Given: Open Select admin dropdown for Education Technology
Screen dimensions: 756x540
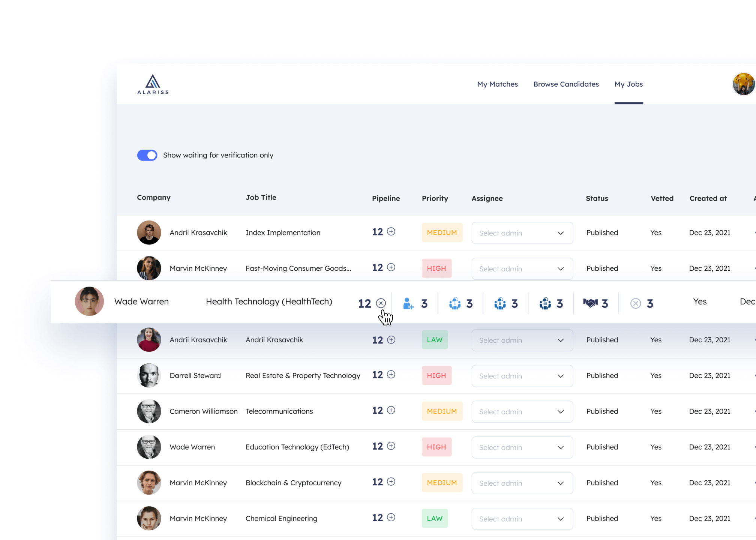Looking at the screenshot, I should pos(522,447).
